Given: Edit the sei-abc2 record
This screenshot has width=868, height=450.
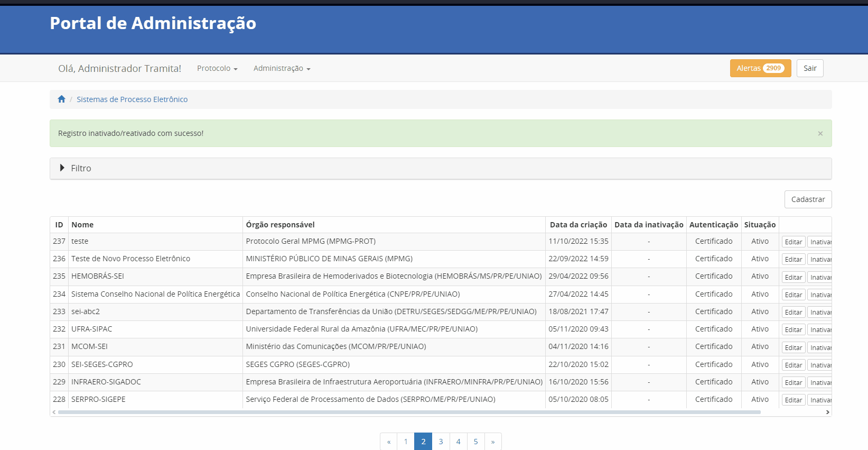Looking at the screenshot, I should click(x=793, y=312).
